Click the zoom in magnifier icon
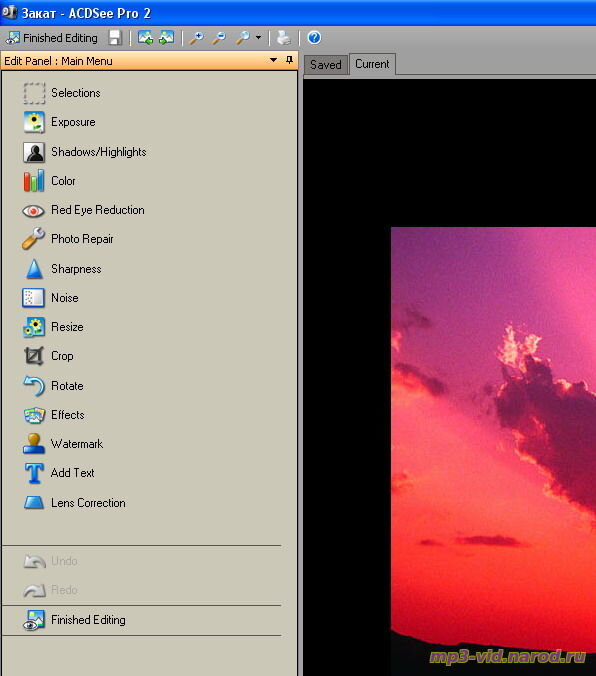The height and width of the screenshot is (676, 596). point(197,38)
